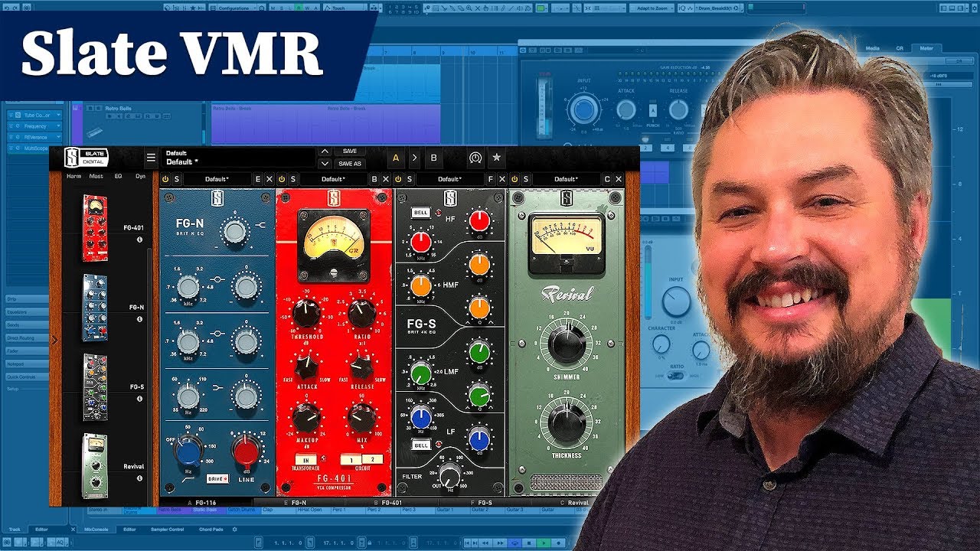Screen dimensions: 980x551
Task: Toggle power on the FG-N module
Action: pos(165,179)
